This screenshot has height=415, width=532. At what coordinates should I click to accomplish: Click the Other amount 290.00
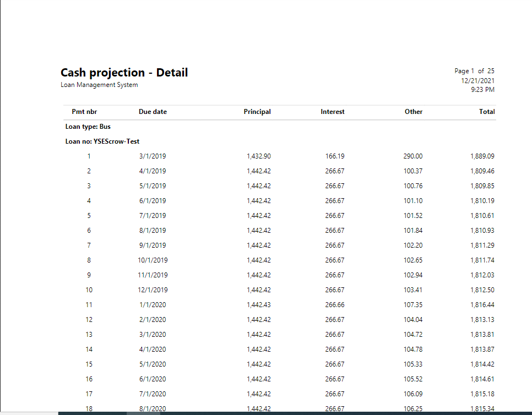(x=414, y=156)
